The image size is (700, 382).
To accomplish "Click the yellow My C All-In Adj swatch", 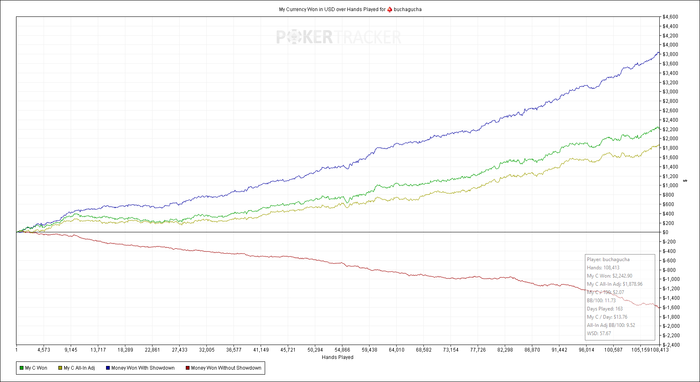I will pyautogui.click(x=60, y=368).
